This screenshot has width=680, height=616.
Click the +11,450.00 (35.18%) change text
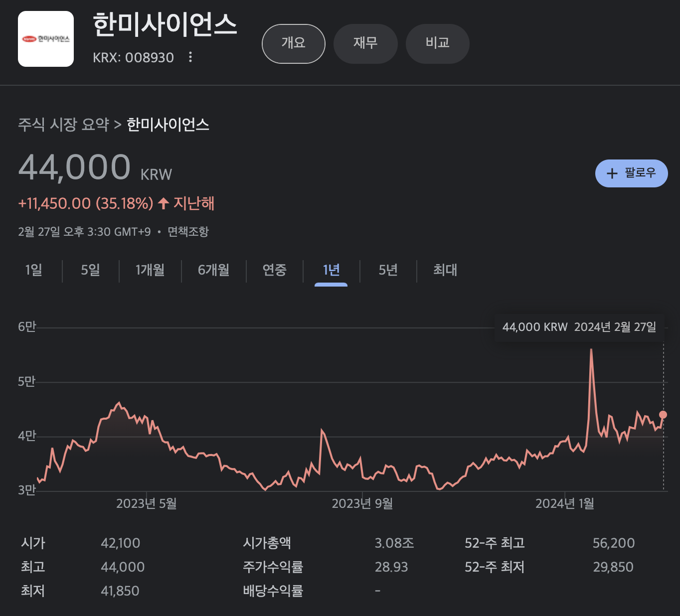pos(86,203)
